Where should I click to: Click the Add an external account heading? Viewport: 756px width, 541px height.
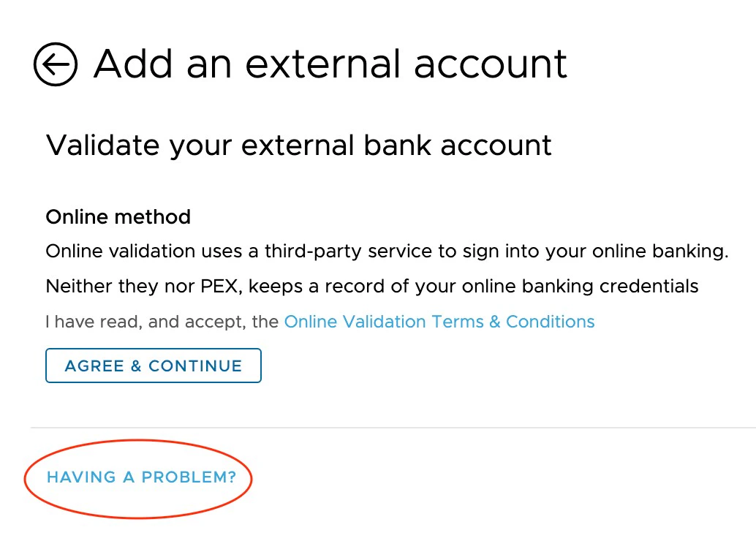coord(329,64)
